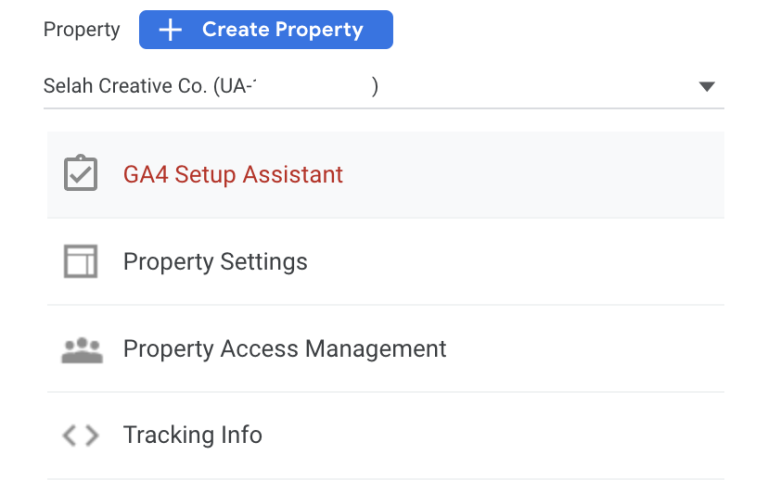The width and height of the screenshot is (768, 480).
Task: Click the Property Settings layout icon
Action: (x=80, y=262)
